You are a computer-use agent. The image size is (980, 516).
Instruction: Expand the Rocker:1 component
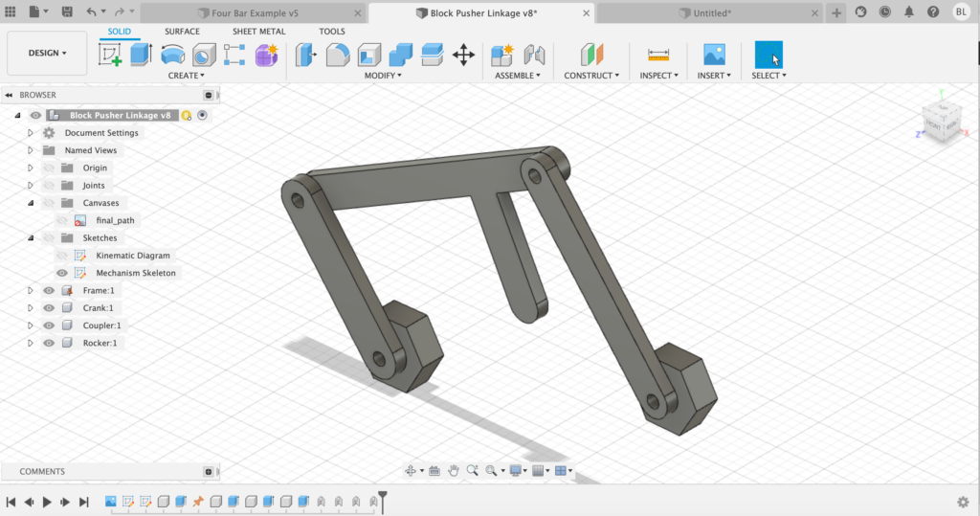pos(31,343)
